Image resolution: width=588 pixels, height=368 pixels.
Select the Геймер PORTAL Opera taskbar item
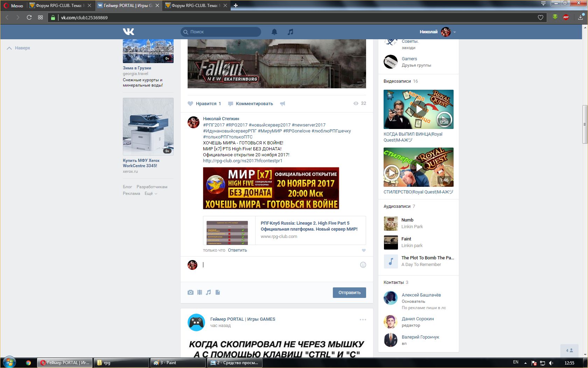coord(65,363)
